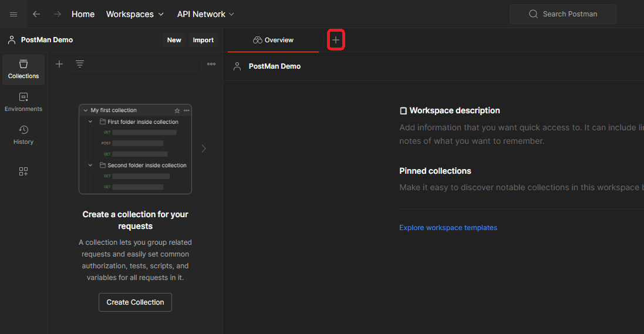The image size is (644, 334).
Task: Go to next onboarding slide arrow
Action: [x=204, y=149]
